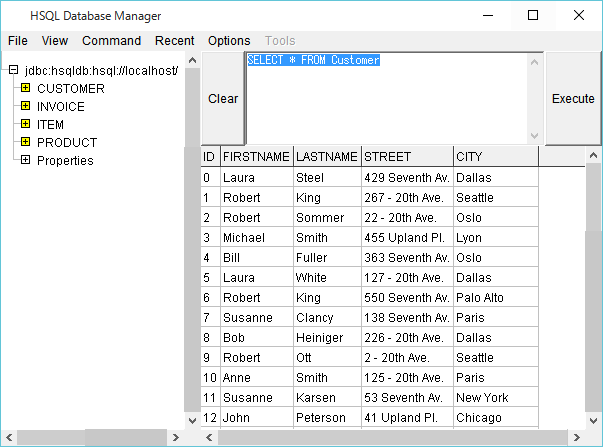Image resolution: width=603 pixels, height=447 pixels.
Task: Expand the PRODUCT table node
Action: (25, 142)
